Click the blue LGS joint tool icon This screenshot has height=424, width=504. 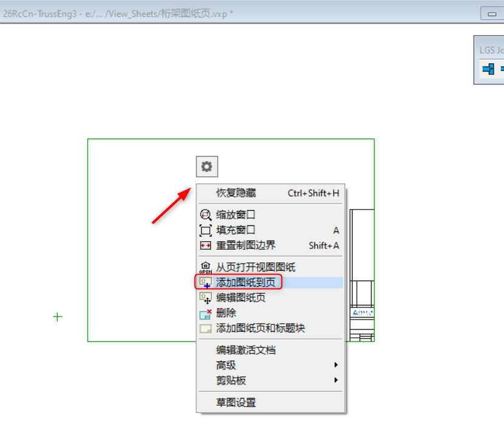coord(488,69)
